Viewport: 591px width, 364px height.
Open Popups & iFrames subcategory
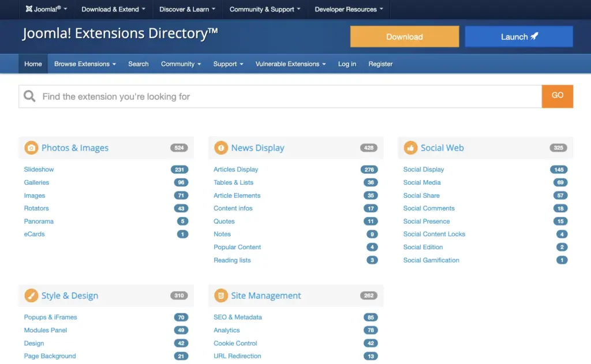point(51,317)
